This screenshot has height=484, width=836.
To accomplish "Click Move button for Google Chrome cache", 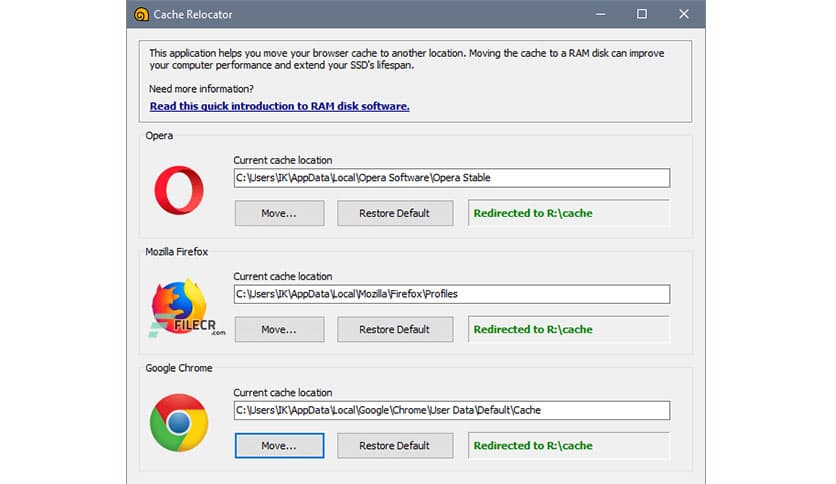I will [x=279, y=446].
